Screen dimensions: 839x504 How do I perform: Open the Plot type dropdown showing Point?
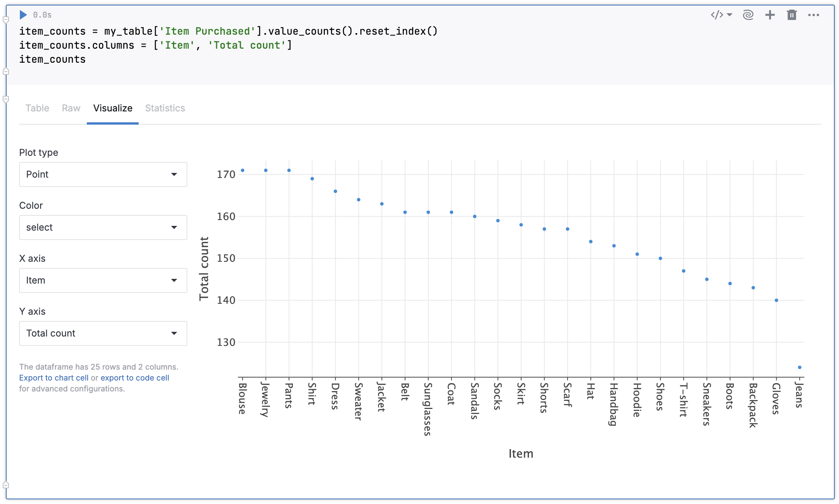(x=103, y=174)
